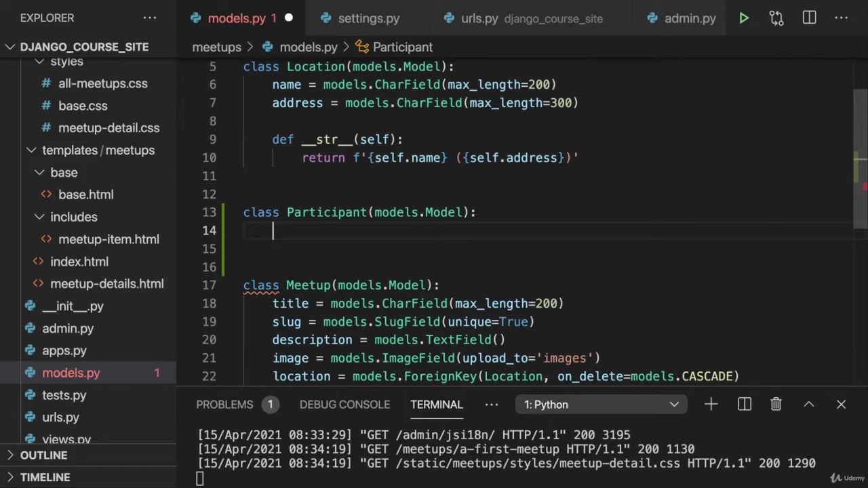The height and width of the screenshot is (488, 868).
Task: Open the terminal selector dropdown 1: Python
Action: point(601,405)
